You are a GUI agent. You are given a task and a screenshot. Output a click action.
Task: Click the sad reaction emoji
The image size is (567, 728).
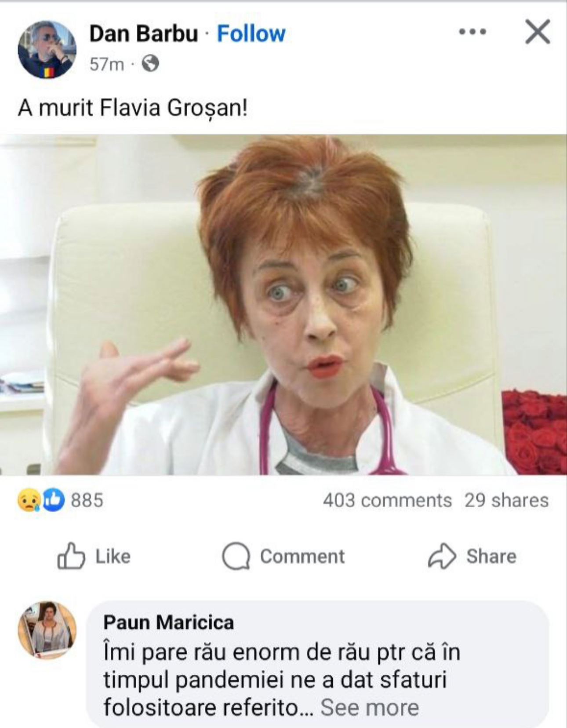point(29,501)
